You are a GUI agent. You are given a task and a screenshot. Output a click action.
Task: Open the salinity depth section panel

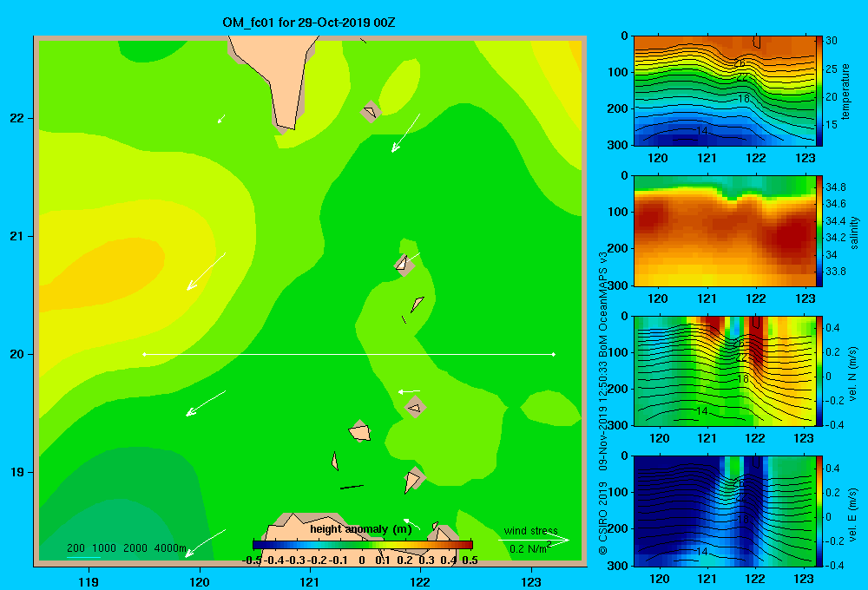click(x=724, y=231)
